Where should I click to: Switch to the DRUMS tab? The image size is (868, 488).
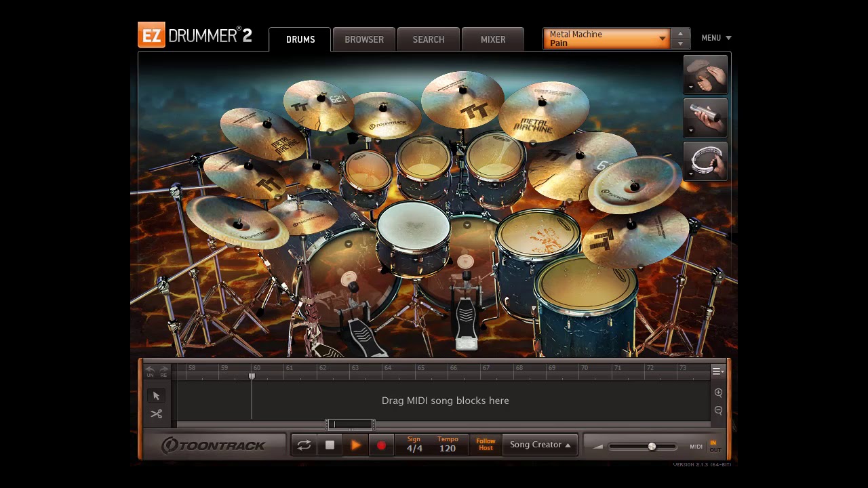(300, 39)
